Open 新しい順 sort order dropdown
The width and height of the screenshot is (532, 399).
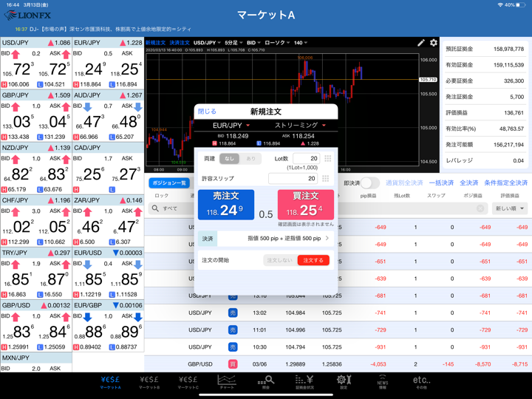(x=510, y=209)
